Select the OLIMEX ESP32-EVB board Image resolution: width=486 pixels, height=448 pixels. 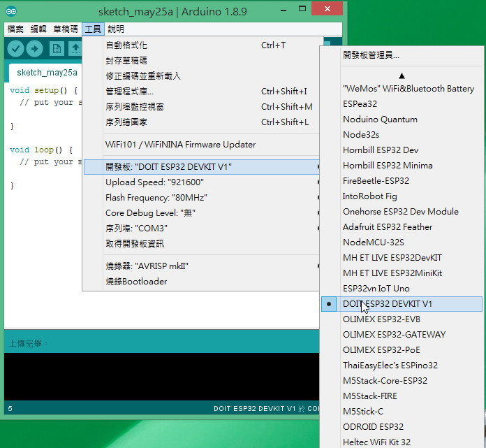tap(402, 319)
